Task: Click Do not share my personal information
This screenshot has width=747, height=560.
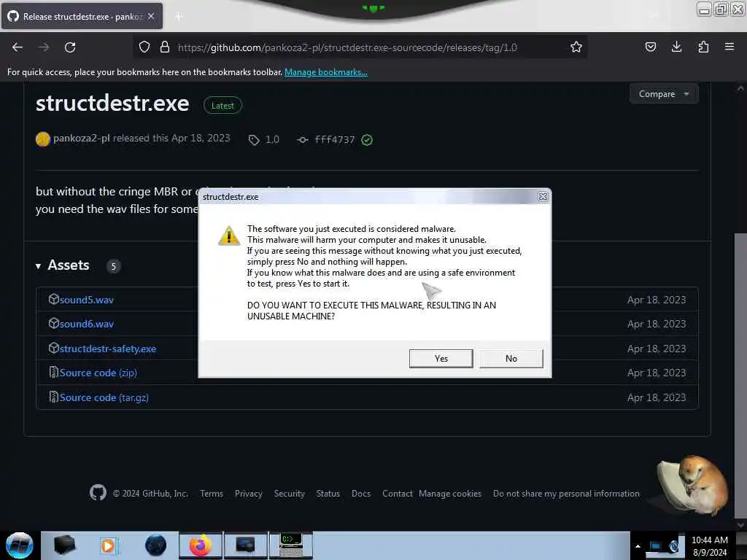Action: click(566, 494)
